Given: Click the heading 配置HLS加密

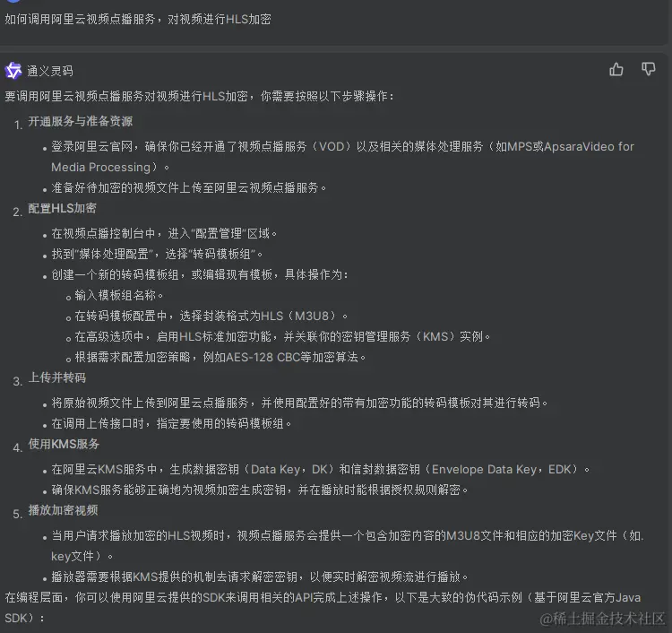Looking at the screenshot, I should [63, 208].
